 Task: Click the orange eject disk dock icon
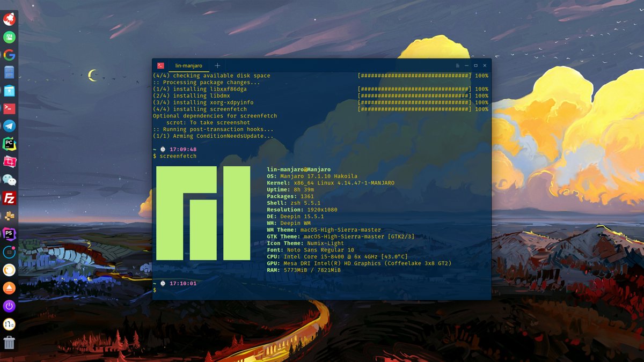click(9, 288)
